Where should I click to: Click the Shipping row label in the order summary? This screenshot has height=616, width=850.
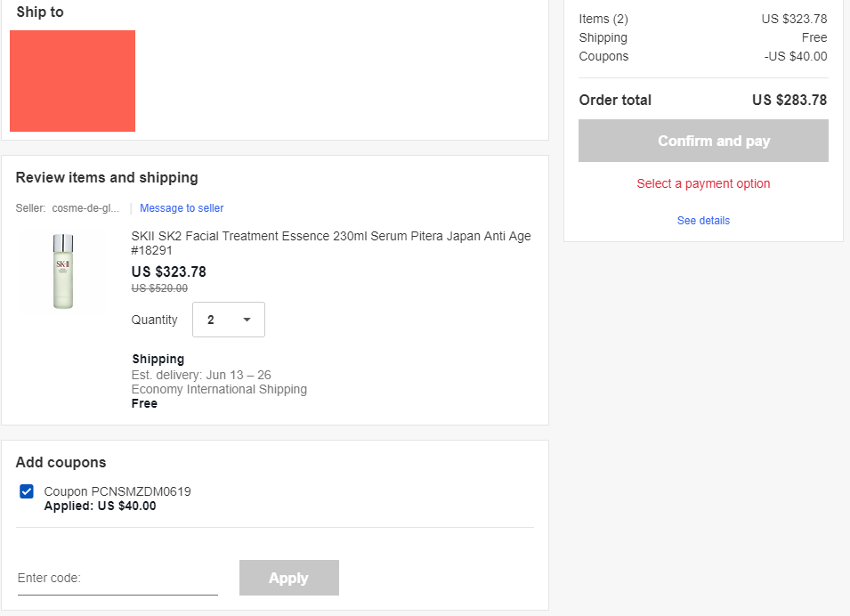coord(603,38)
